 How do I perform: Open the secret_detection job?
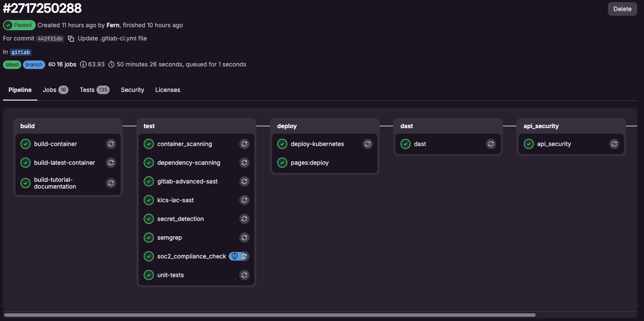click(181, 219)
